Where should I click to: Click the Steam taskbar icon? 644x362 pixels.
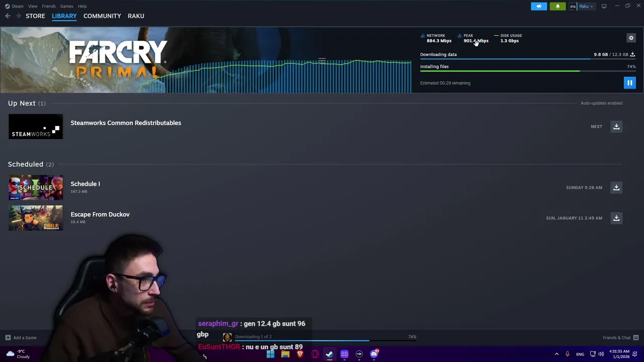tap(329, 354)
